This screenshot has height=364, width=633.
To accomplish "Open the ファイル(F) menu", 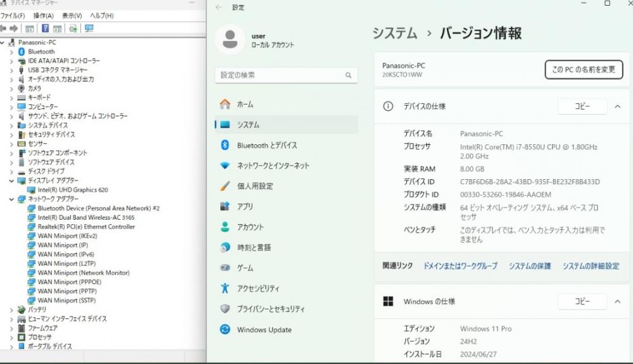I will click(x=13, y=16).
